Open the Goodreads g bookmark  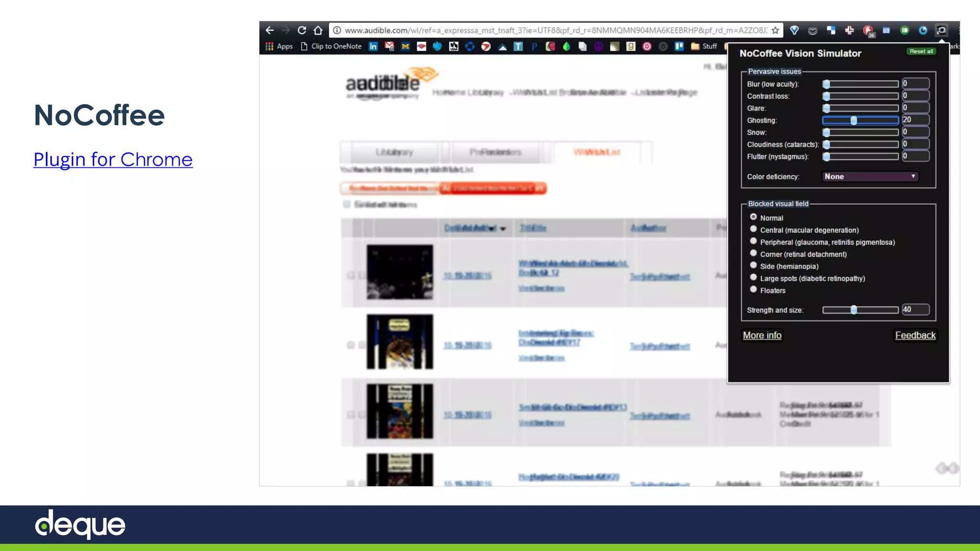point(631,46)
